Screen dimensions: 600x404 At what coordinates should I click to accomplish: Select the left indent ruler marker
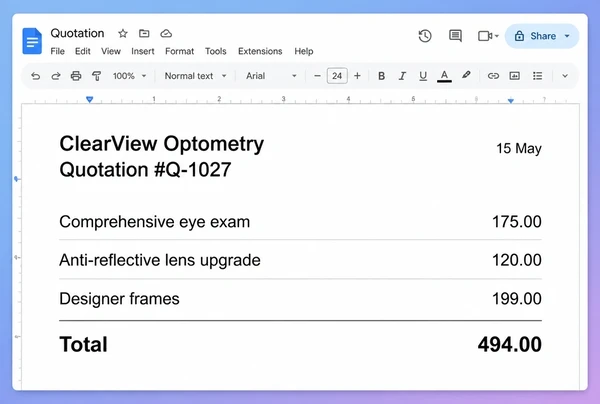[90, 99]
